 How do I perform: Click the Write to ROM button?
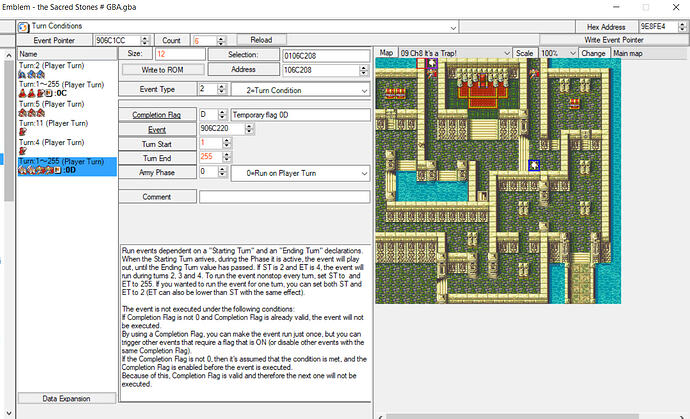coord(162,70)
